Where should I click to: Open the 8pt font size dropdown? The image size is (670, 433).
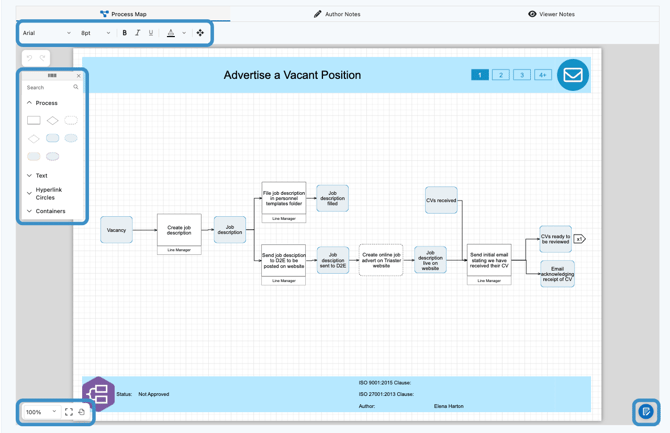[95, 33]
